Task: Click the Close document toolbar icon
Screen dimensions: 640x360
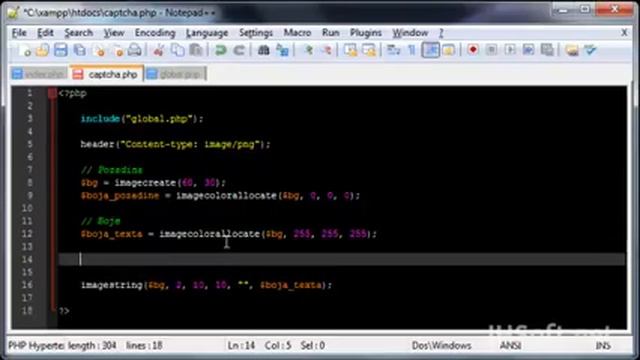Action: tap(99, 50)
